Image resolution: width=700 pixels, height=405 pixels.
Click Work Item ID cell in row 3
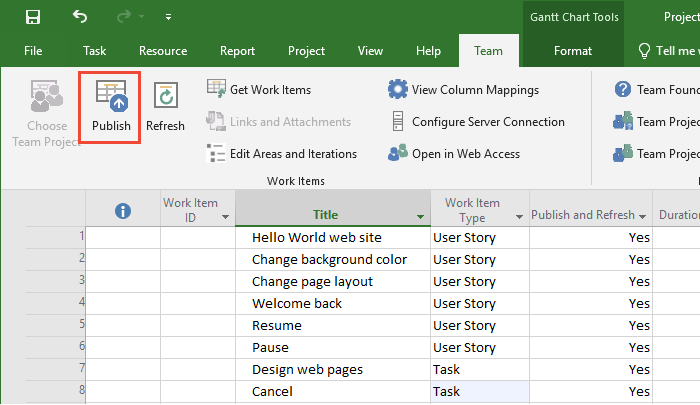click(198, 281)
